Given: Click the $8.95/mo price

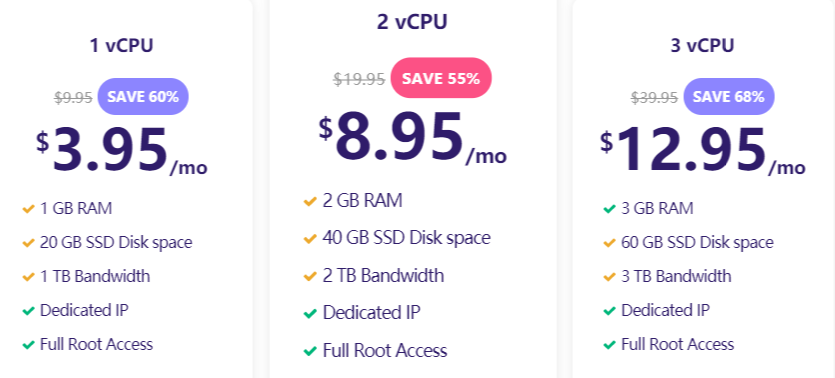Looking at the screenshot, I should [413, 138].
